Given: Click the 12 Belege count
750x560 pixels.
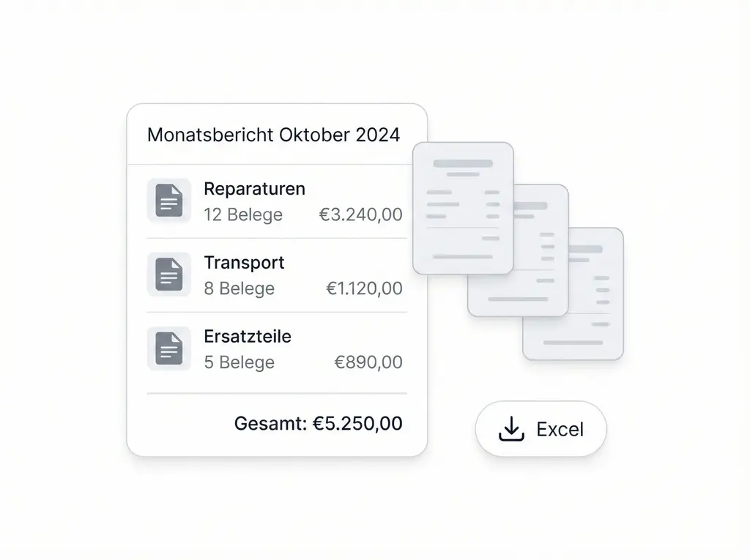Looking at the screenshot, I should pyautogui.click(x=243, y=215).
